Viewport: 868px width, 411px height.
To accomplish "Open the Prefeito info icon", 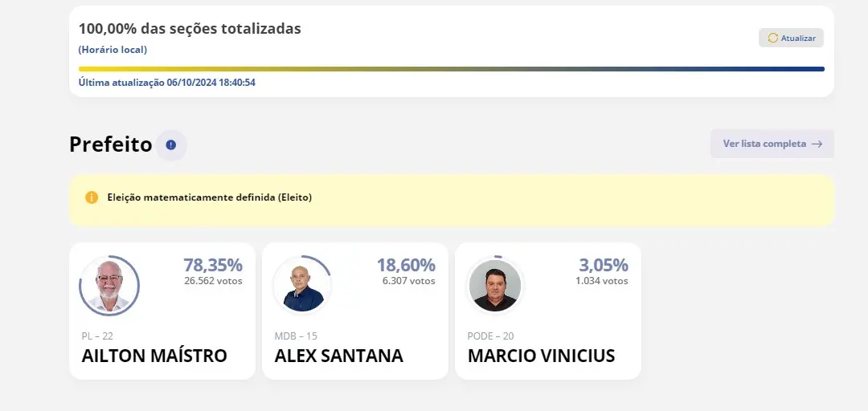I will click(170, 144).
